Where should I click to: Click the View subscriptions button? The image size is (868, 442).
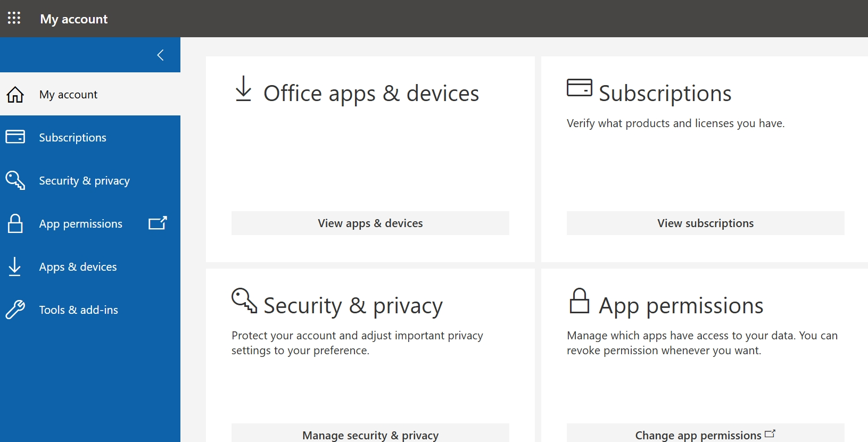coord(706,223)
